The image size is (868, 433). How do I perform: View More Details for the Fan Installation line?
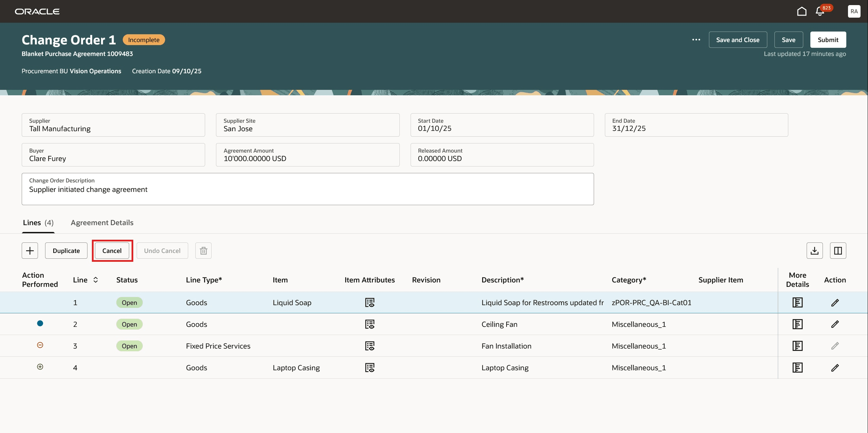point(797,346)
